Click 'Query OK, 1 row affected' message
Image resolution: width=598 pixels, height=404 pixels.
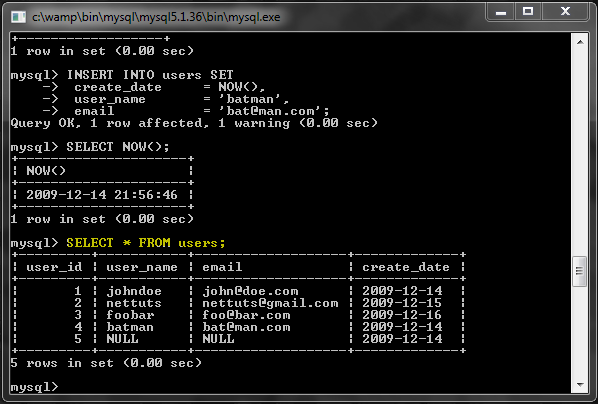click(x=110, y=123)
